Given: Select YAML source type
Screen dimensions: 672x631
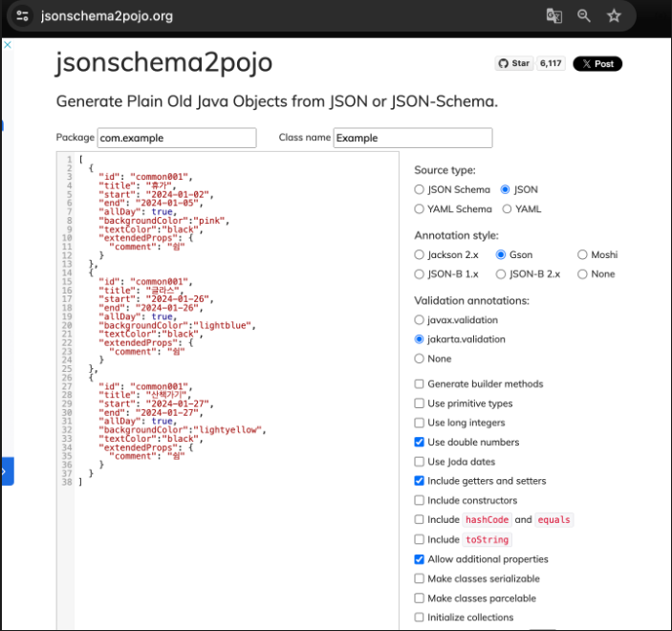Looking at the screenshot, I should [507, 208].
